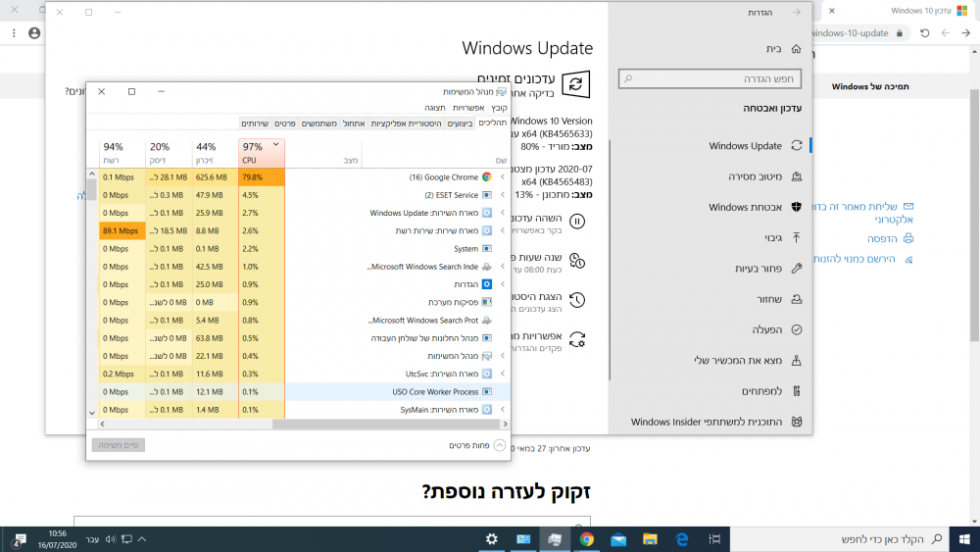Click the change active hours clock icon
The width and height of the screenshot is (980, 552).
[x=577, y=261]
